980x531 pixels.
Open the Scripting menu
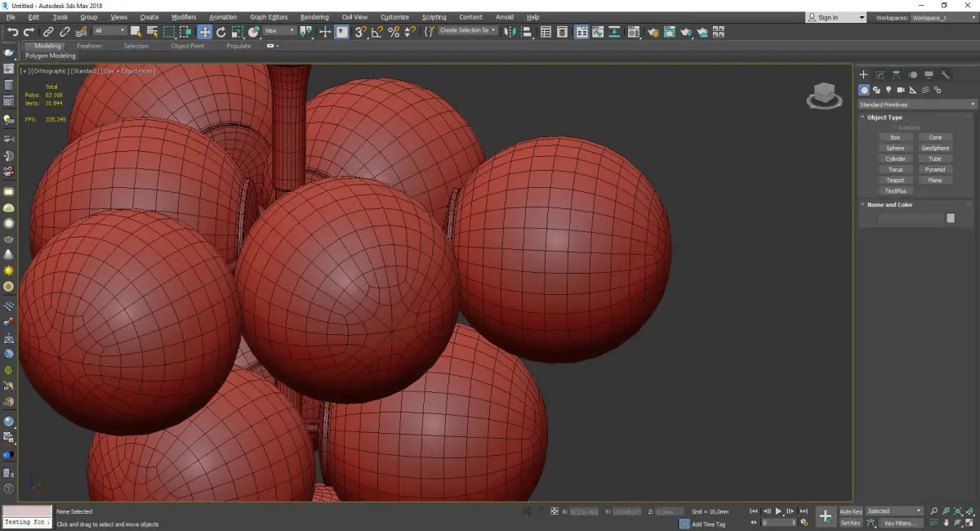click(434, 17)
